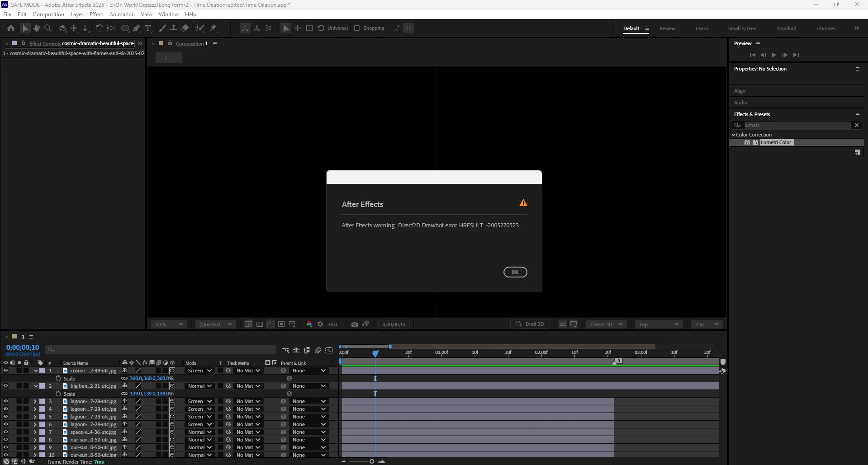Open the Layer menu

(x=77, y=14)
